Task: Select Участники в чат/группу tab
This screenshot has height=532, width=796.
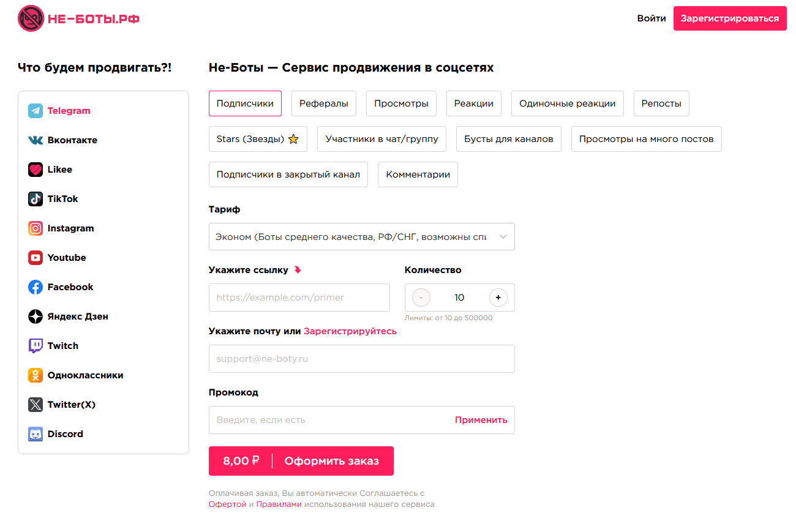Action: (382, 139)
